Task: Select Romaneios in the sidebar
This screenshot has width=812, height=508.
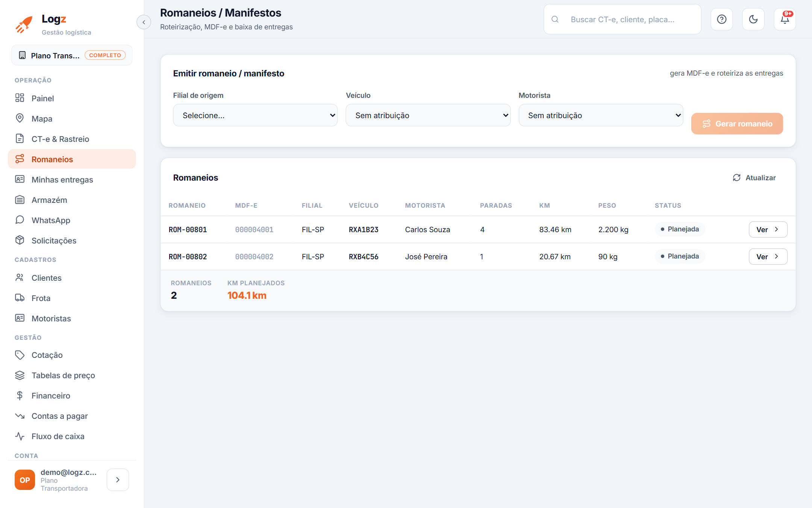Action: tap(72, 159)
